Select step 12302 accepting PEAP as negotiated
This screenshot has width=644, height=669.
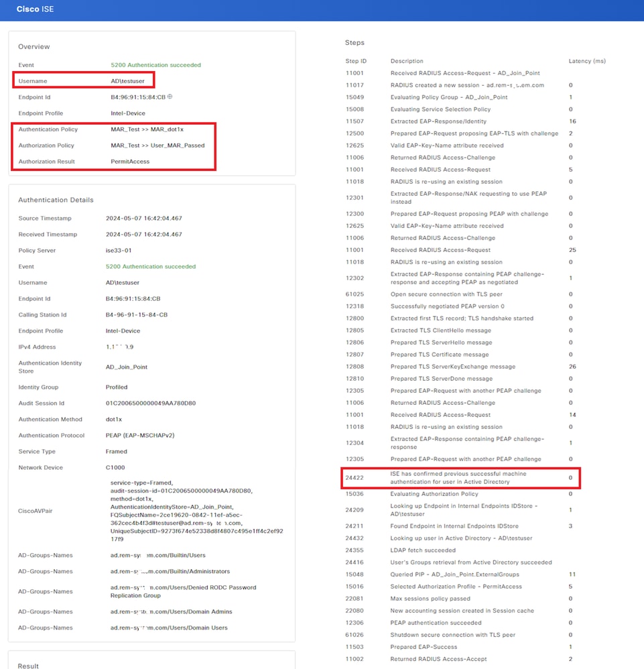pyautogui.click(x=460, y=278)
